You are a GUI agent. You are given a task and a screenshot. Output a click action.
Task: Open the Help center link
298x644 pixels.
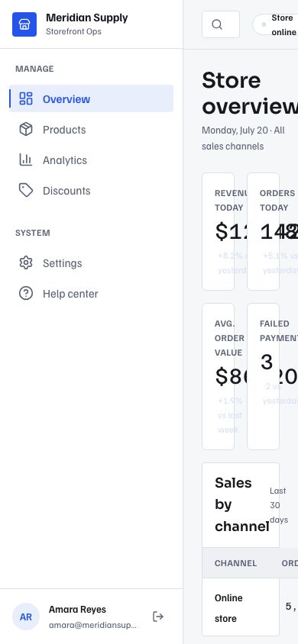point(91,293)
